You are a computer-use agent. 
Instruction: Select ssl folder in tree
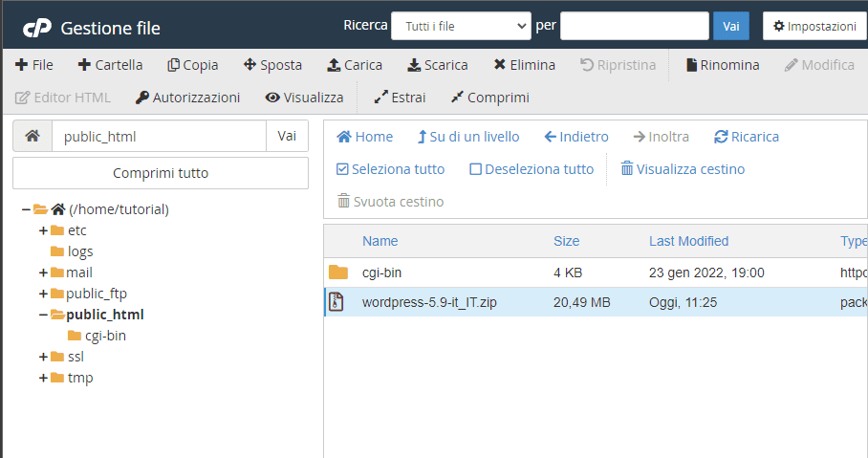(x=76, y=357)
